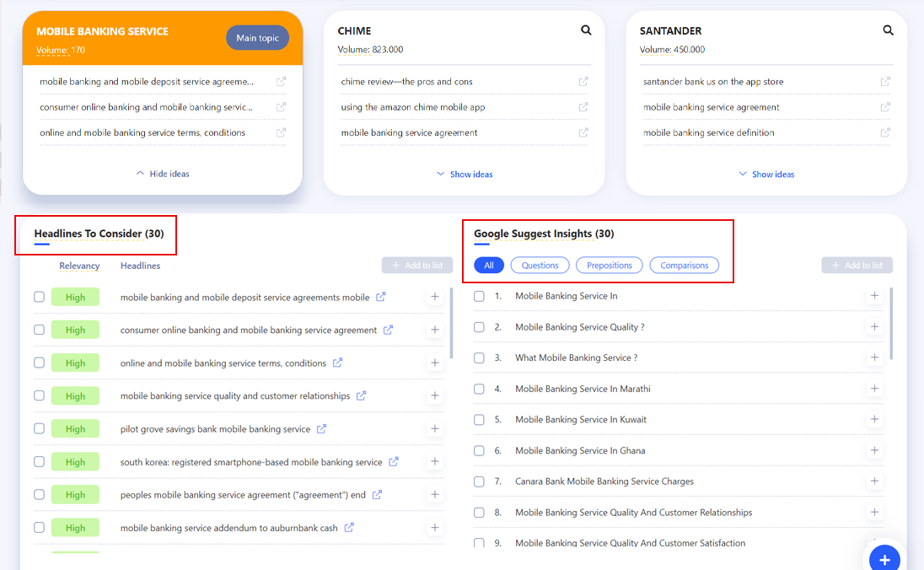Check the box for 'consumer online banking and mobile banking service agreement' headline
The height and width of the screenshot is (570, 924).
[39, 330]
